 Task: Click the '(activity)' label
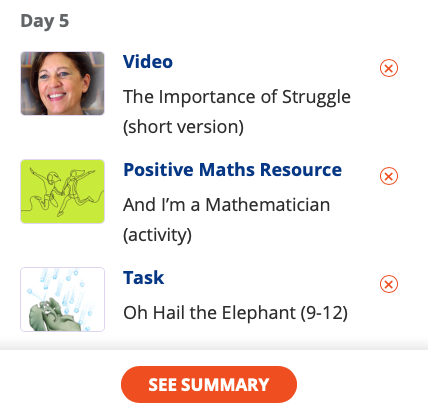point(157,235)
